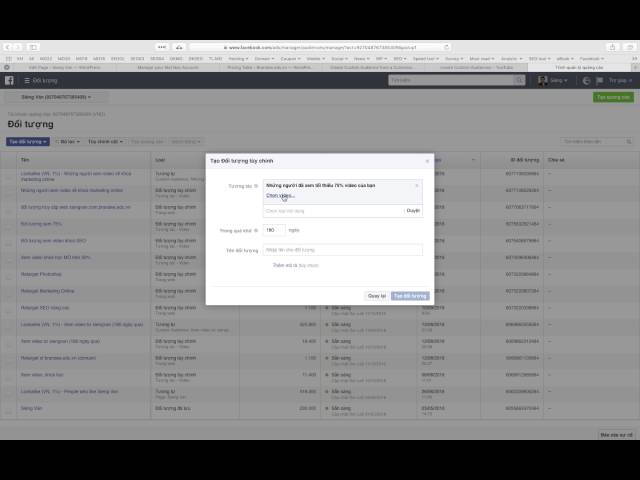Tick checkbox for Retarget Photoshop row
The image size is (640, 480).
point(9,277)
